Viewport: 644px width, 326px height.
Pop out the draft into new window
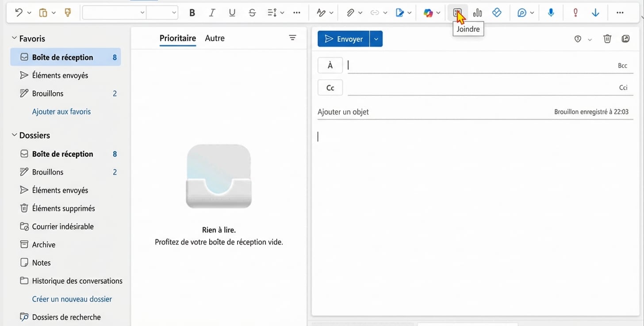(x=625, y=39)
